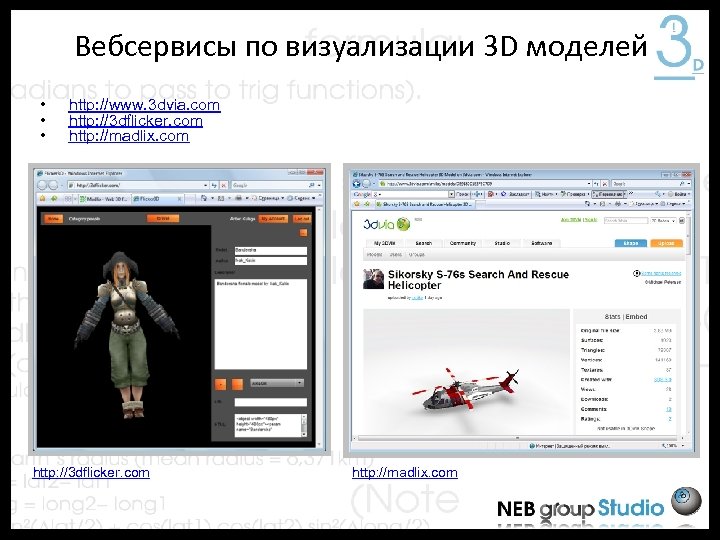Image resolution: width=720 pixels, height=540 pixels.
Task: Click back arrow in the 3dvia browser window
Action: 356,183
